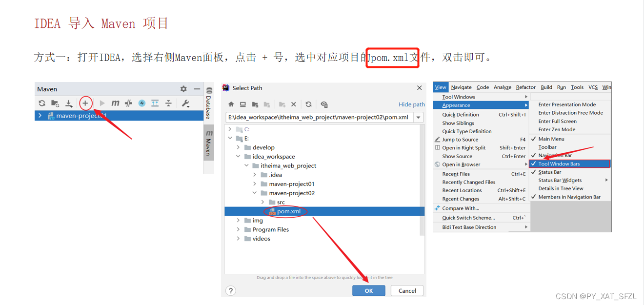Toggle Offline Mode lightning icon in Maven panel
Screen dimensions: 644x305
(x=141, y=103)
